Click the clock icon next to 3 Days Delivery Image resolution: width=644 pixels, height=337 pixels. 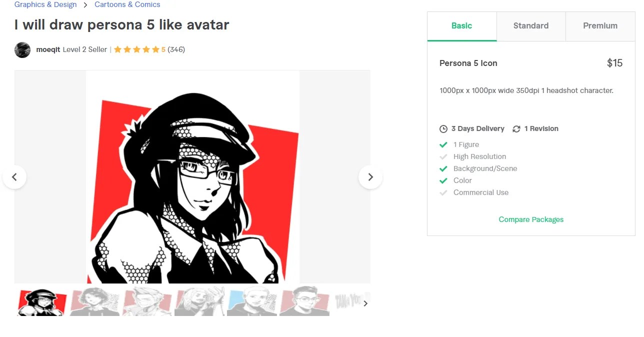coord(443,128)
